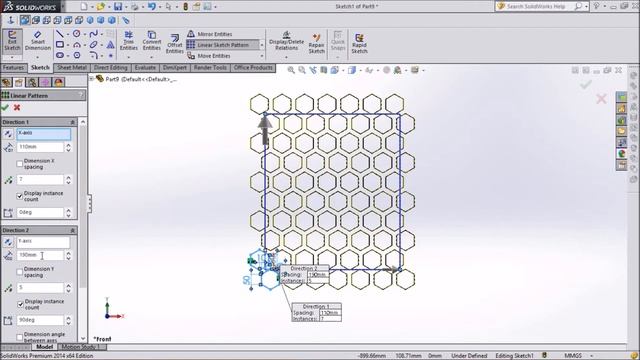Cancel sketch with corner red X in viewport

[601, 98]
